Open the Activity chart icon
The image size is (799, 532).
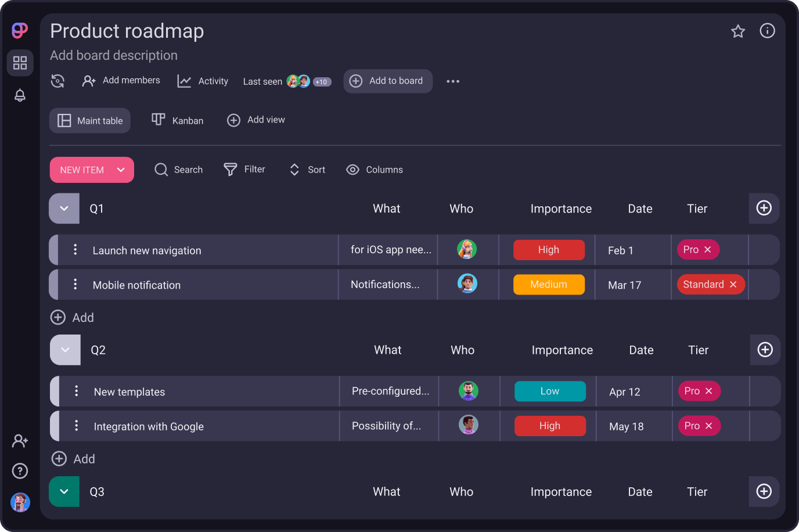[184, 81]
